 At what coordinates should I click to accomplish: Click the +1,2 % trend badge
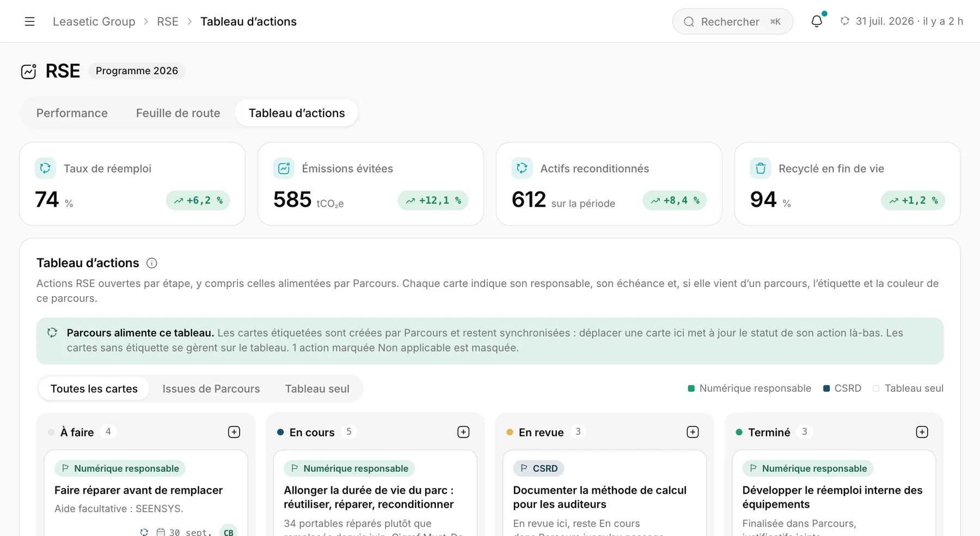[913, 200]
